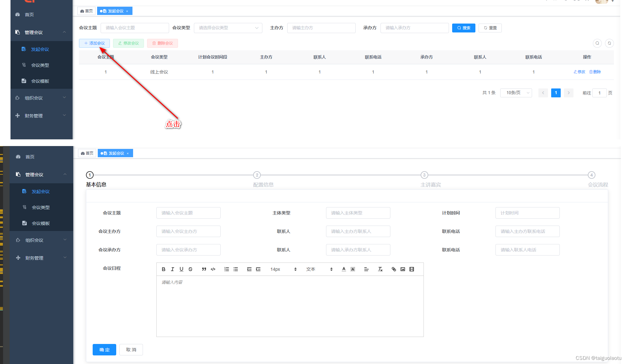Image resolution: width=626 pixels, height=364 pixels.
Task: Click the search magnifier icon above the table
Action: pos(597,43)
